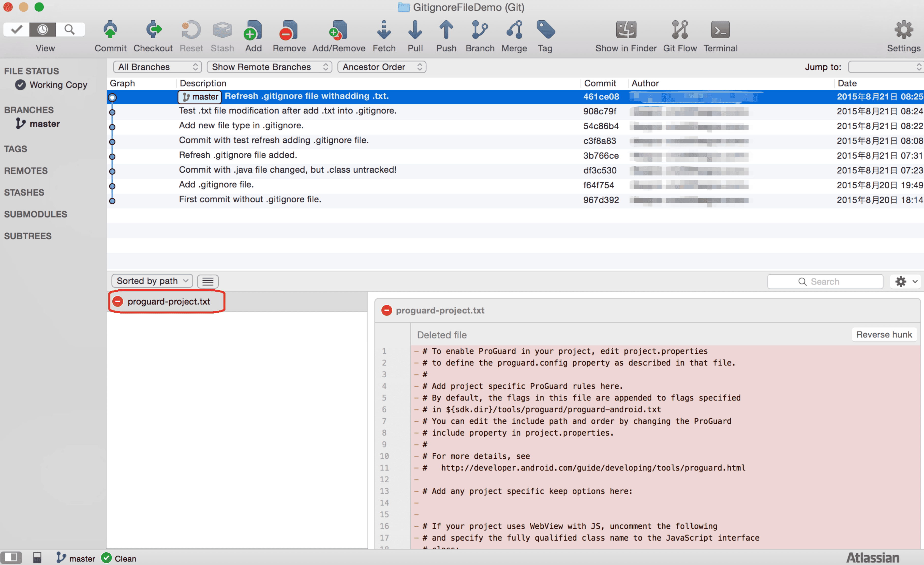Click the Remove files toolbar icon
This screenshot has width=924, height=565.
(x=289, y=30)
